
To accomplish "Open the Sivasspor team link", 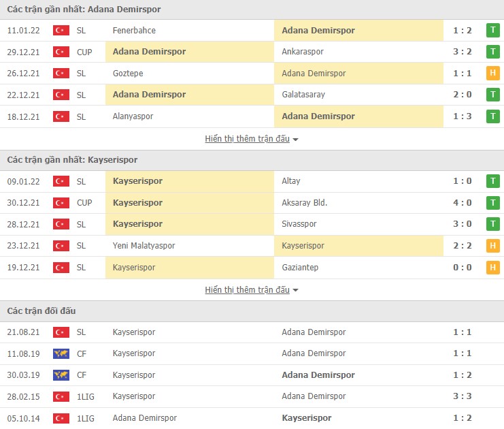I will tap(299, 224).
